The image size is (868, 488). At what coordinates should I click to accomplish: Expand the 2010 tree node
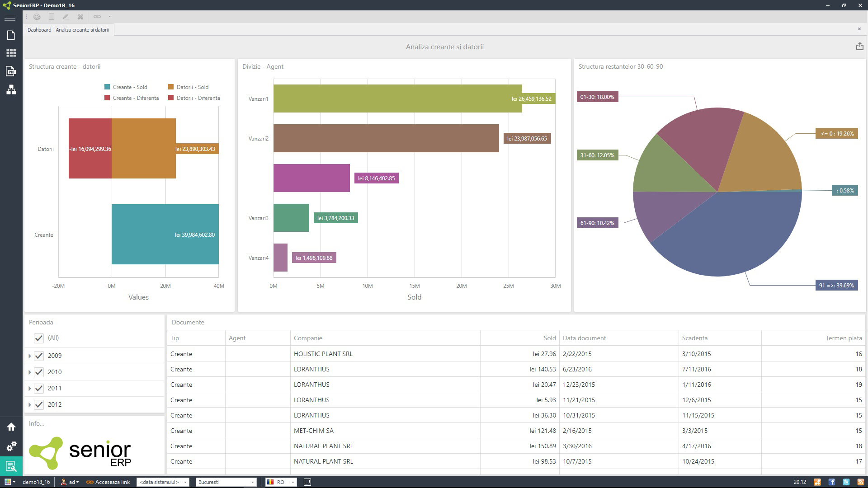pos(30,372)
